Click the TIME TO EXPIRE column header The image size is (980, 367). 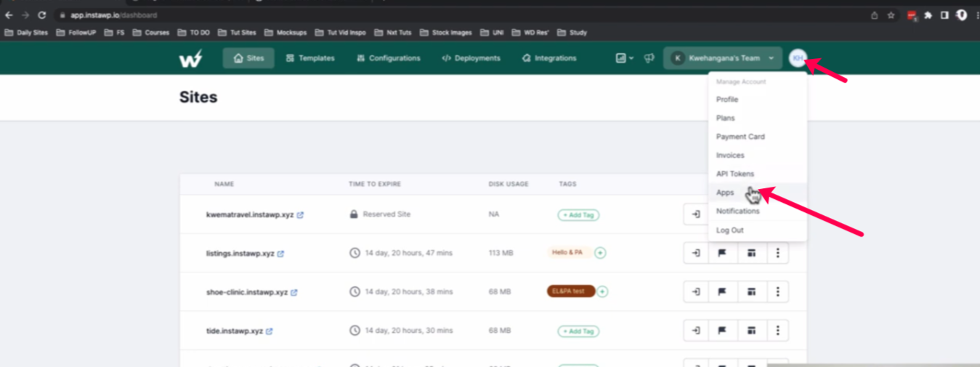point(375,185)
